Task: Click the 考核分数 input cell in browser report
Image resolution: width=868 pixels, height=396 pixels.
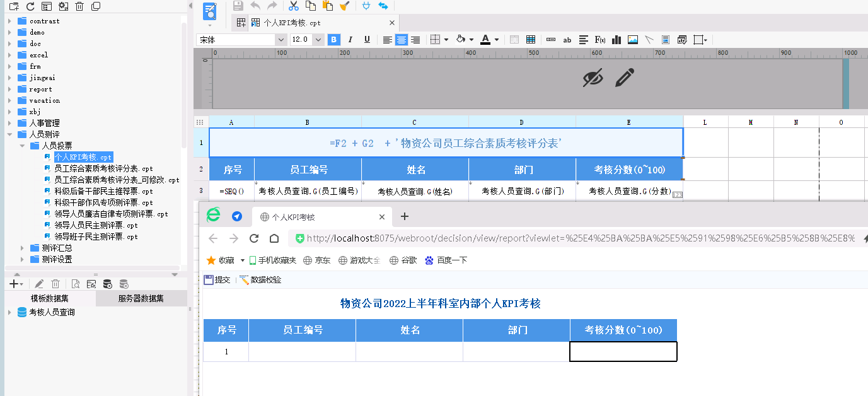Action: point(623,351)
